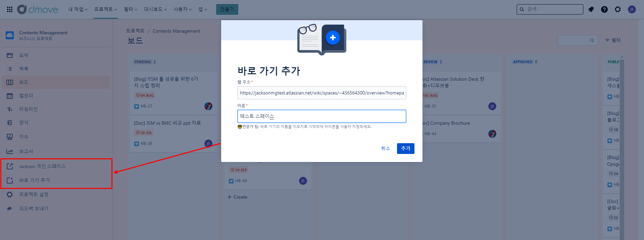
Task: Click the 프로젝트 breadcrumb link
Action: [x=135, y=31]
